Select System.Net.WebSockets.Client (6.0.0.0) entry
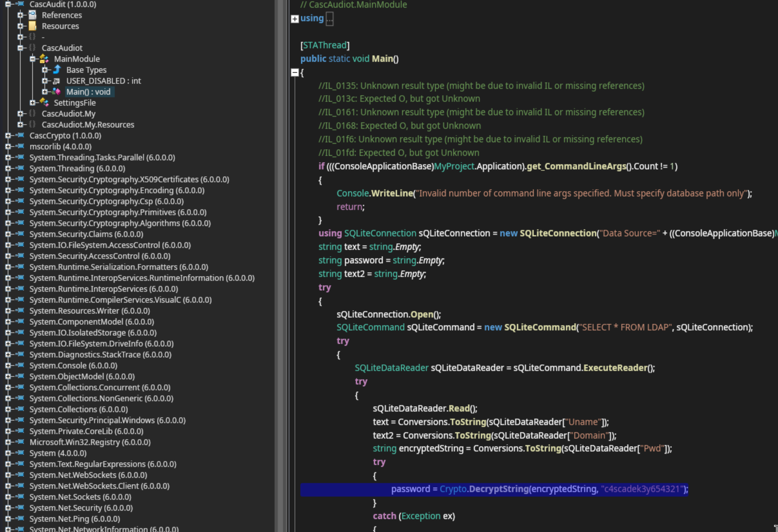This screenshot has height=532, width=778. click(100, 486)
